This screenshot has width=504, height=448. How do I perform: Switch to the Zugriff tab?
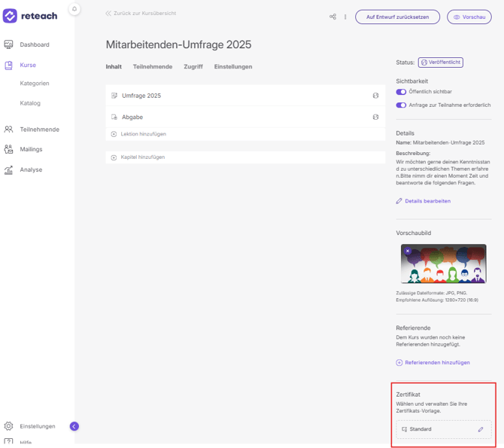[193, 66]
